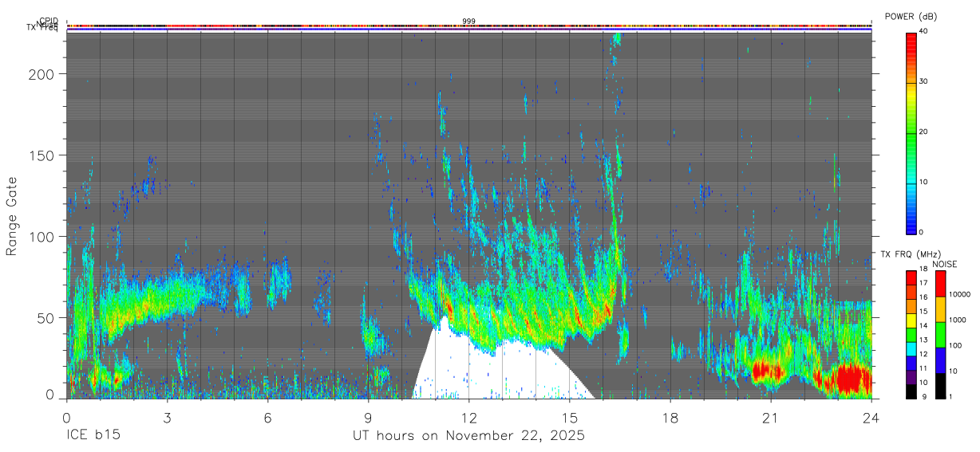Select the '9' tick label on the TX FRQ scale

click(924, 396)
